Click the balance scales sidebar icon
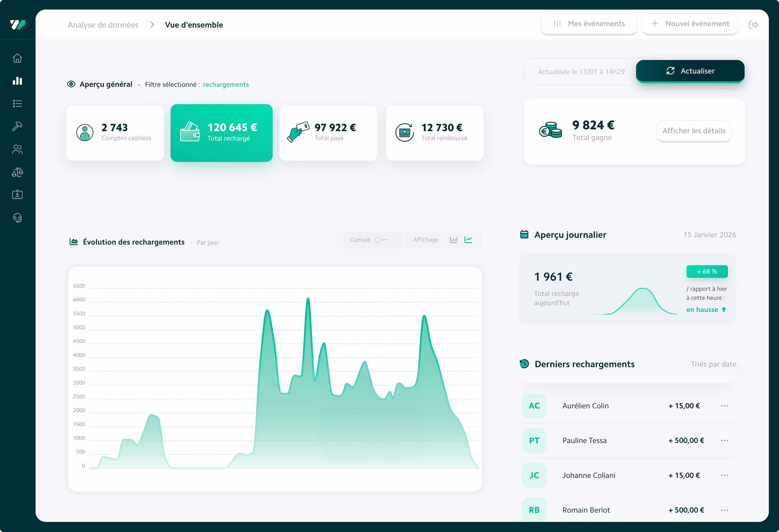This screenshot has width=779, height=532. [x=17, y=172]
